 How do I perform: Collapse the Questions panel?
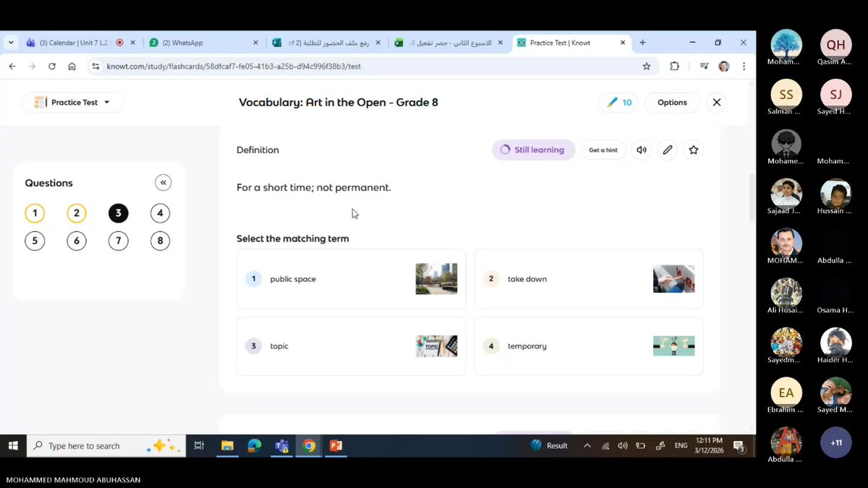[163, 182]
